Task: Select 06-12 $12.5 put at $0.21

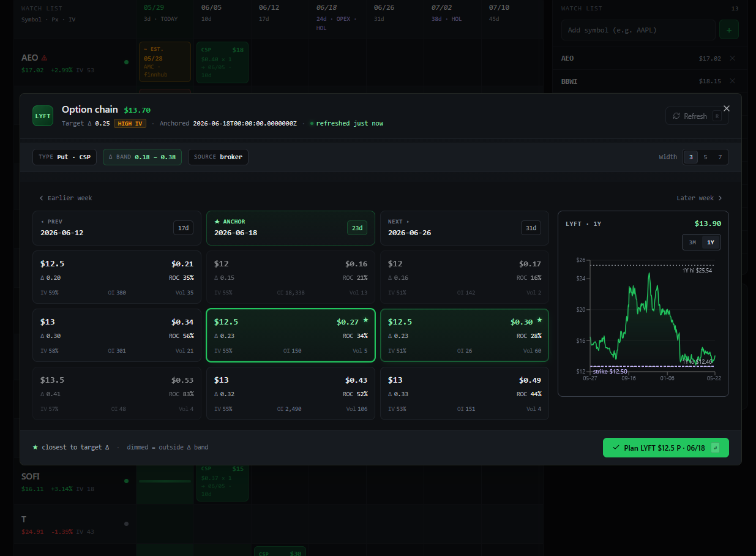Action: [117, 277]
